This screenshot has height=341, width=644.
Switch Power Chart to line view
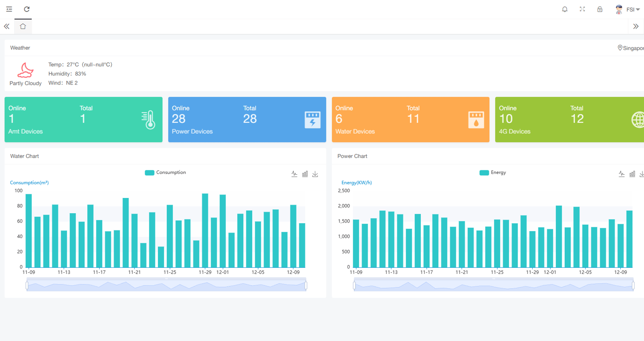(x=622, y=174)
